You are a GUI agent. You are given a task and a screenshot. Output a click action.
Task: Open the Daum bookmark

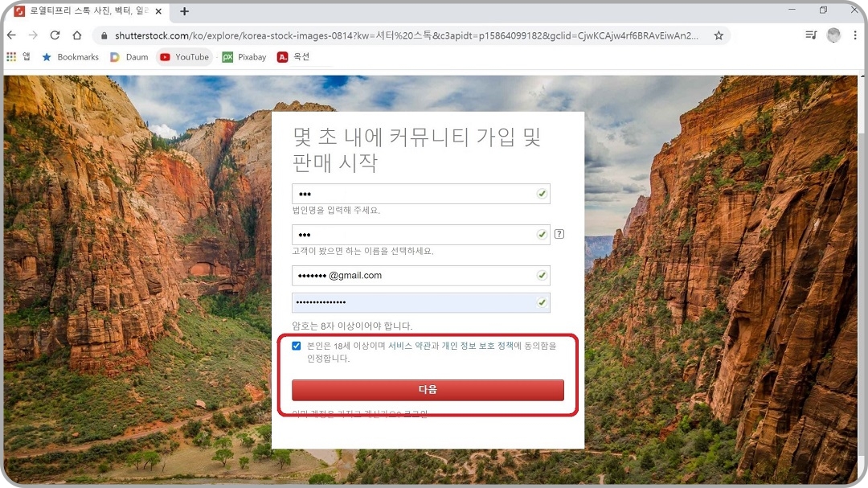click(129, 57)
